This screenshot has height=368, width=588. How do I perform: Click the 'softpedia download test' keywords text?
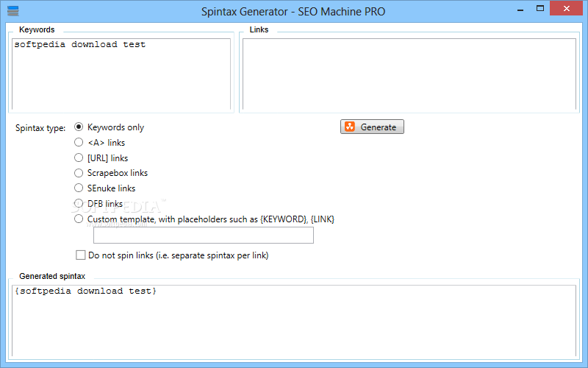tap(80, 45)
